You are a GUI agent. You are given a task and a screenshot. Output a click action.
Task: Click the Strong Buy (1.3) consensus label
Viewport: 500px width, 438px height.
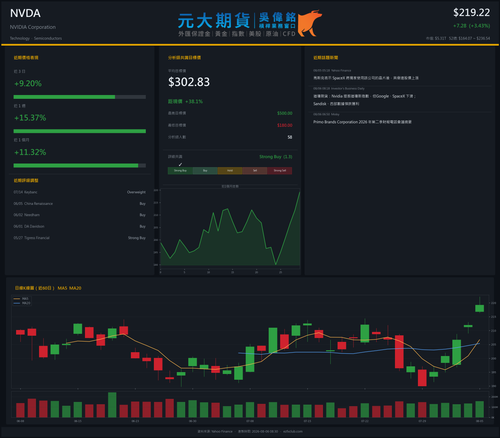tap(276, 157)
